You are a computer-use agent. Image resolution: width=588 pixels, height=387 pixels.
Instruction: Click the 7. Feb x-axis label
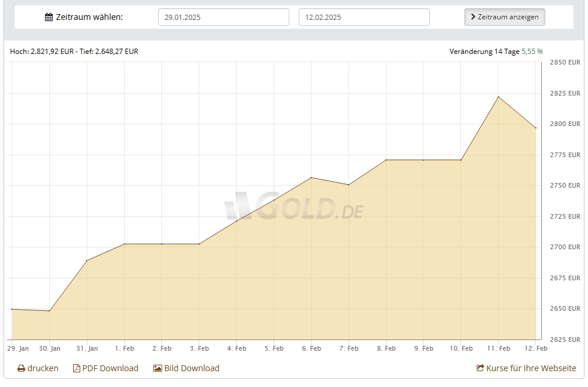pyautogui.click(x=348, y=348)
